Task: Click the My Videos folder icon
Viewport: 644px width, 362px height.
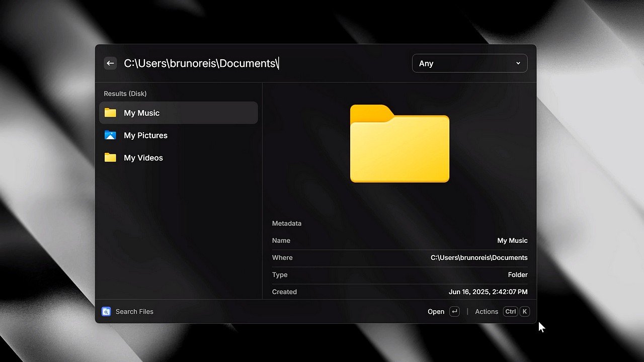Action: [110, 157]
